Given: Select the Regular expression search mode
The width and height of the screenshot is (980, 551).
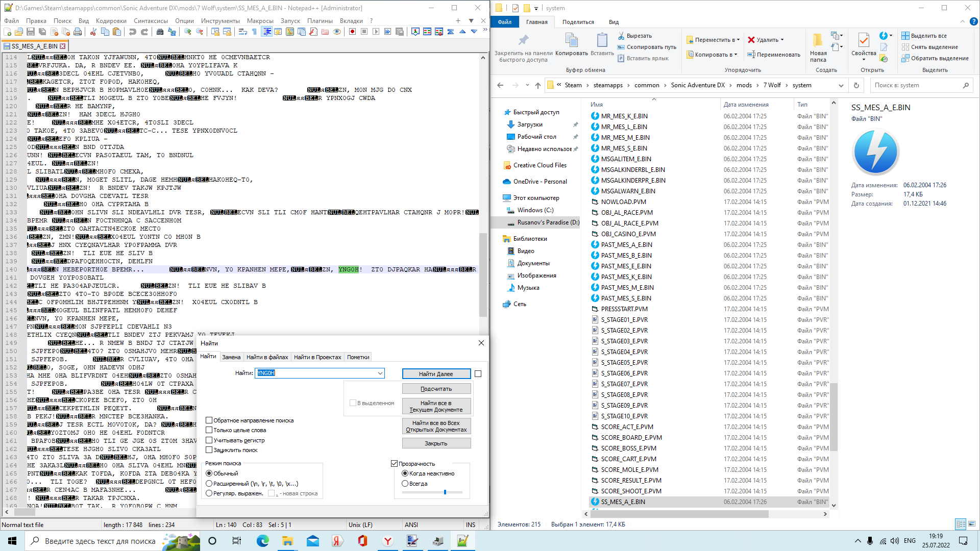Looking at the screenshot, I should click(209, 493).
